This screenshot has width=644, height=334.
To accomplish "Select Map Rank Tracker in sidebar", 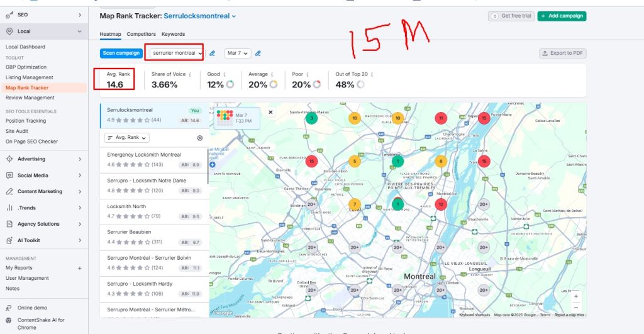I will [x=27, y=87].
